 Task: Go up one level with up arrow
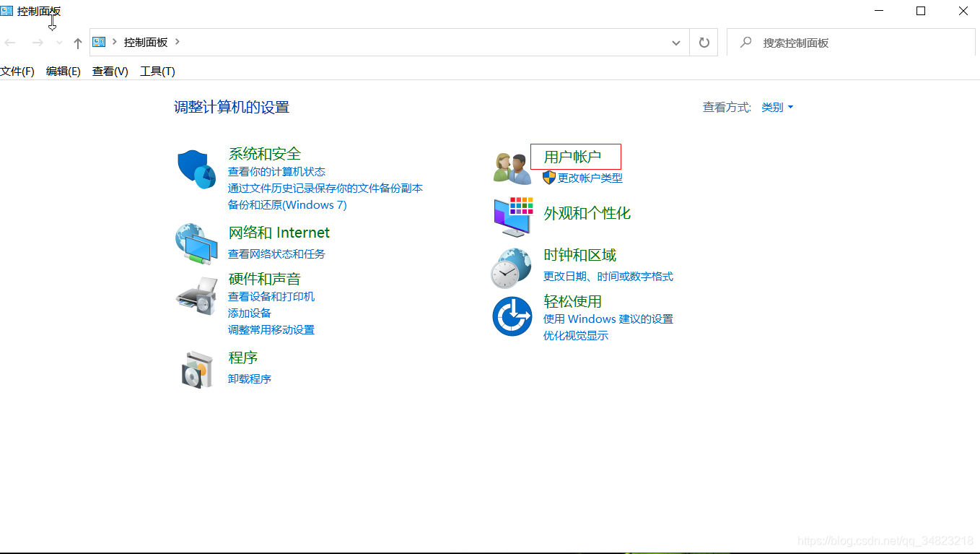78,43
